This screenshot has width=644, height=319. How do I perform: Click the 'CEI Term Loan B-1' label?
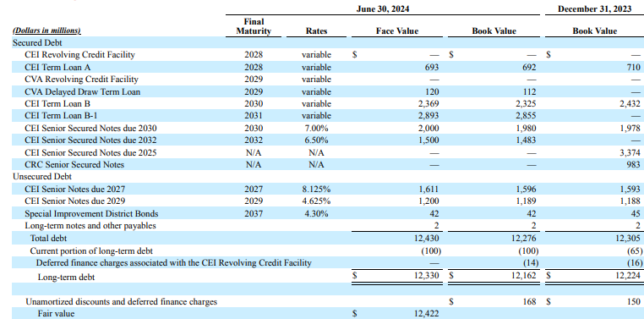[61, 116]
